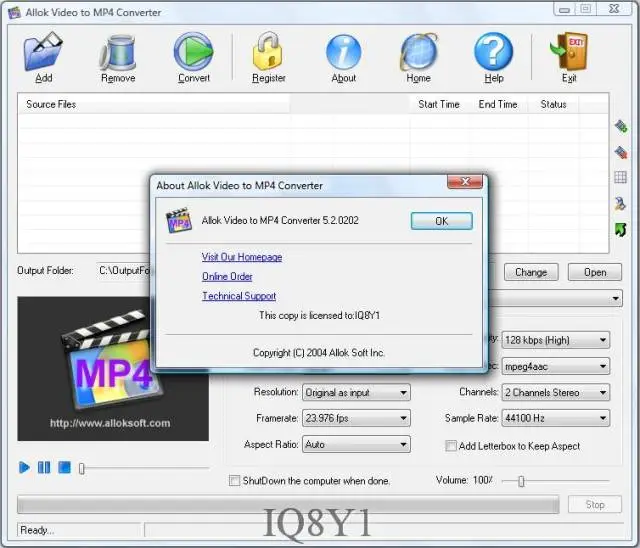Open the Home globe icon

(418, 52)
